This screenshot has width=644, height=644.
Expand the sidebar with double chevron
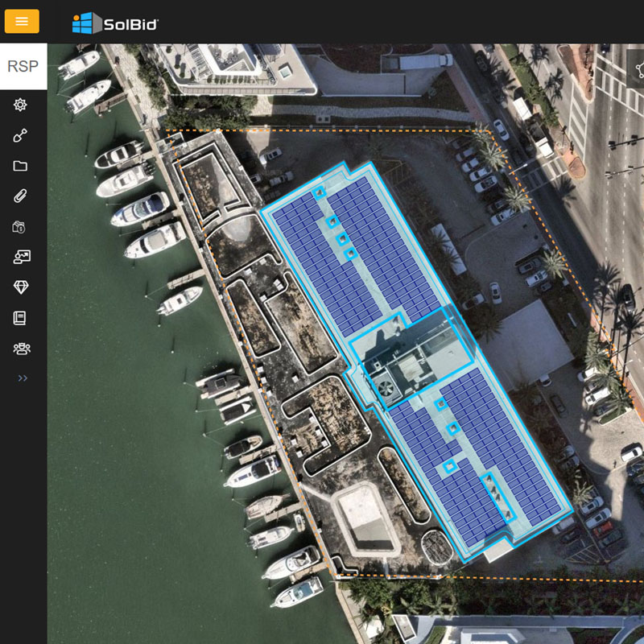tap(23, 378)
